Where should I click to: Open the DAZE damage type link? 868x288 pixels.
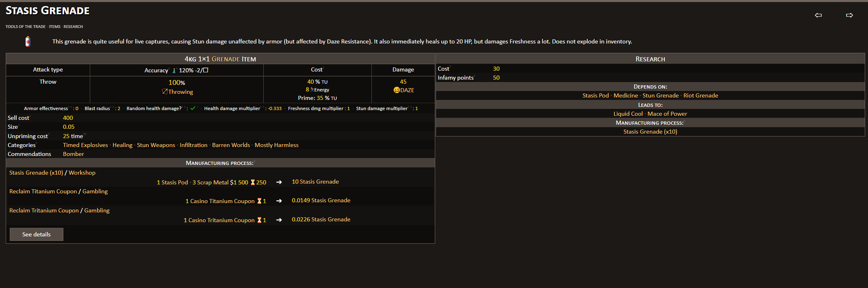(407, 90)
